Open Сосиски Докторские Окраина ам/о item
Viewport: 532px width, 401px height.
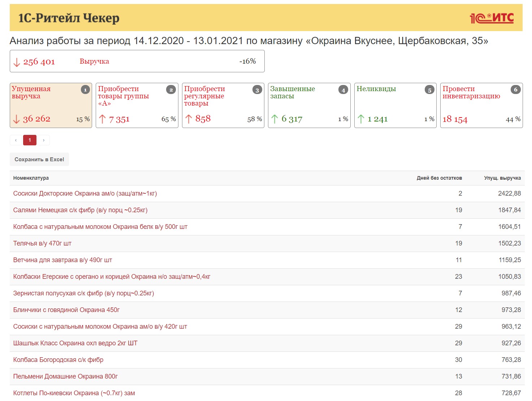pos(85,193)
